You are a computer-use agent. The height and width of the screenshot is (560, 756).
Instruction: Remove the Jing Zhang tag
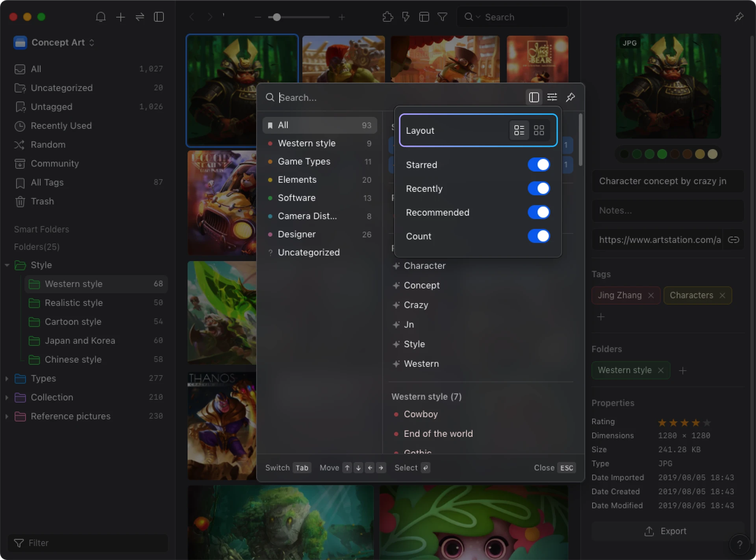tap(651, 295)
